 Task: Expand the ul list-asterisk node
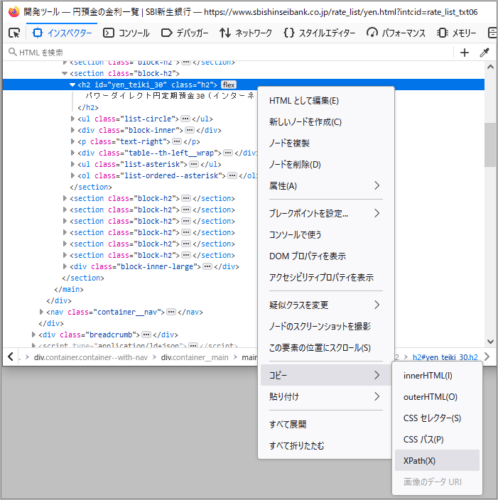pos(72,164)
